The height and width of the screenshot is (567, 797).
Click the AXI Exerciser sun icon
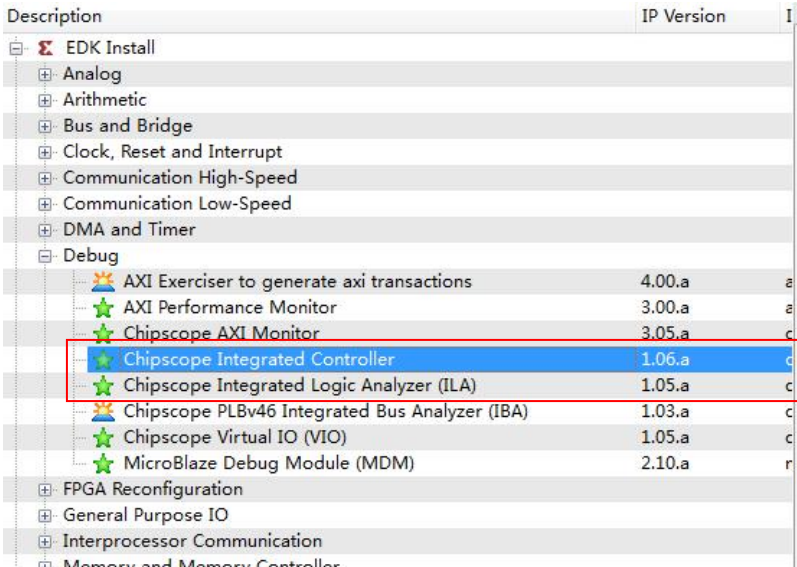(x=103, y=282)
